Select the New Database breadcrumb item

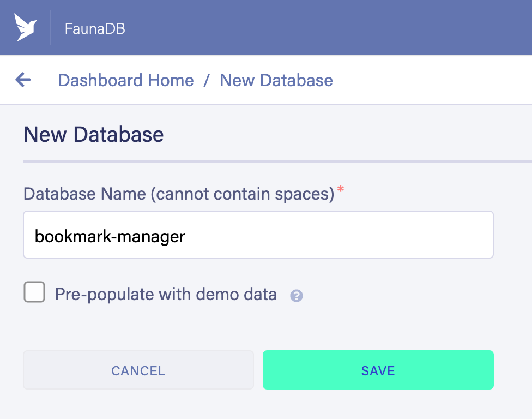click(276, 81)
